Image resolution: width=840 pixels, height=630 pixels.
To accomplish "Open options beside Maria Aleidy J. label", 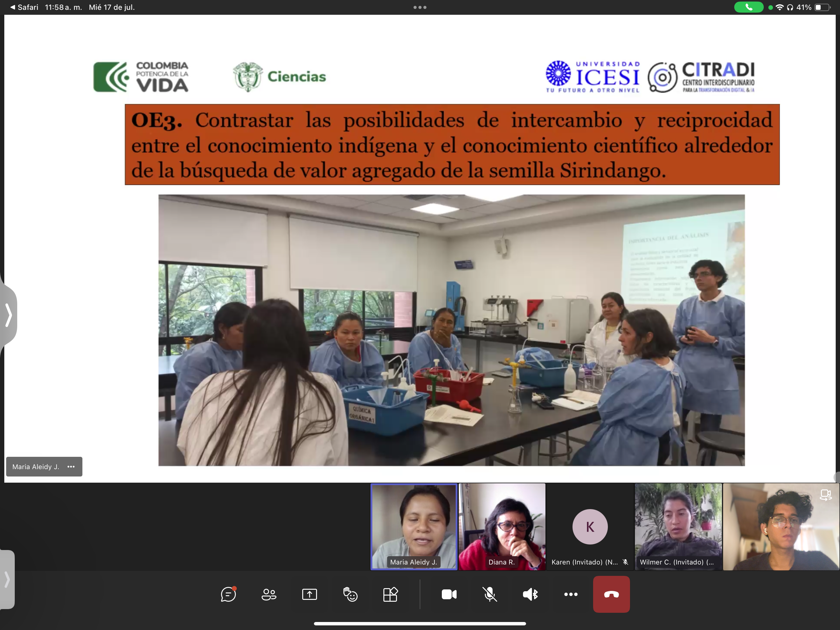I will click(x=71, y=467).
